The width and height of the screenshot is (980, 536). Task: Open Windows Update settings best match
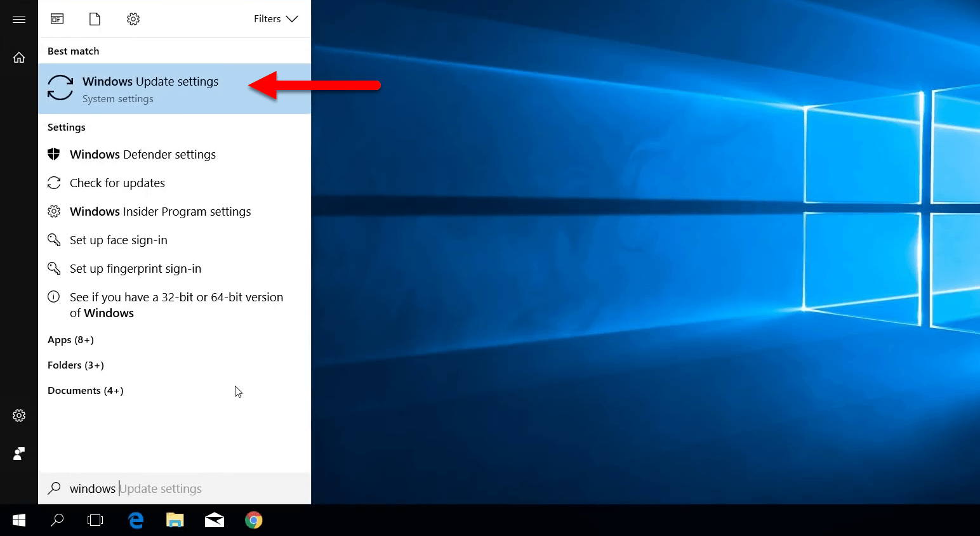175,89
